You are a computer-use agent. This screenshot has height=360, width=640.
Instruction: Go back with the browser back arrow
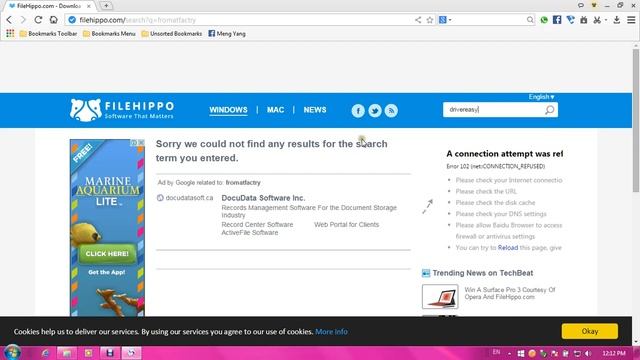pyautogui.click(x=9, y=20)
